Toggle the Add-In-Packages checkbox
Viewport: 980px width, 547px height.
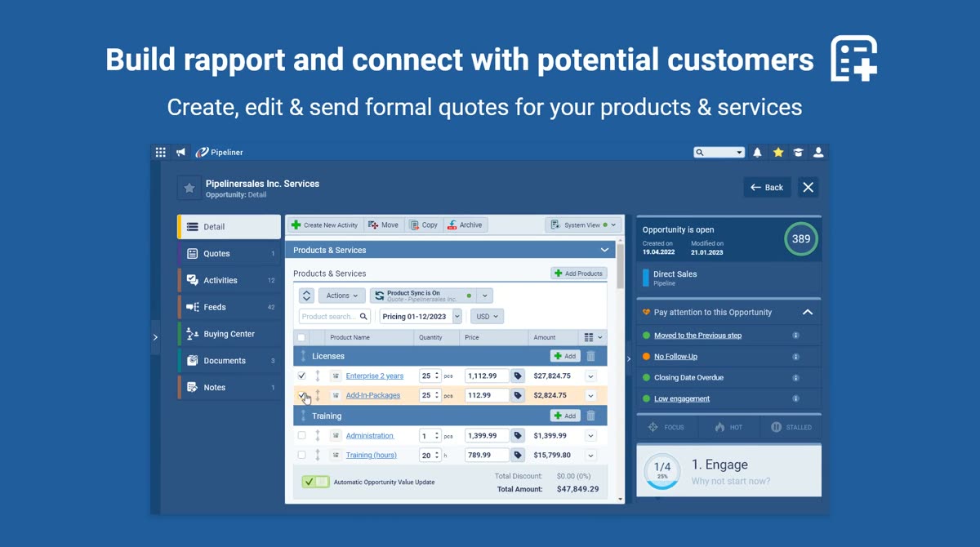301,395
